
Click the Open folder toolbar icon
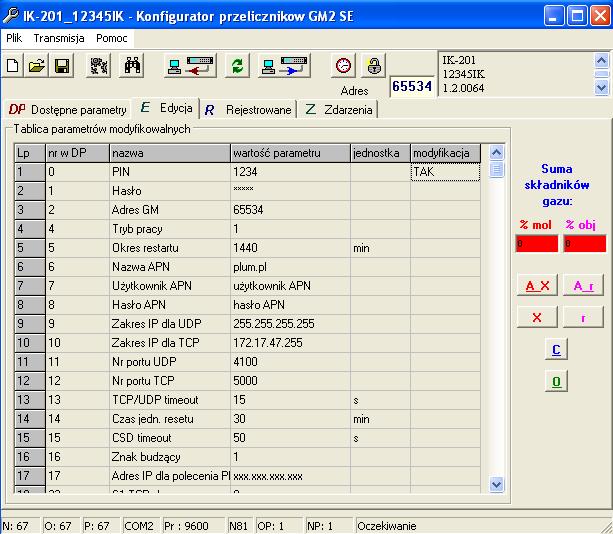tap(37, 65)
